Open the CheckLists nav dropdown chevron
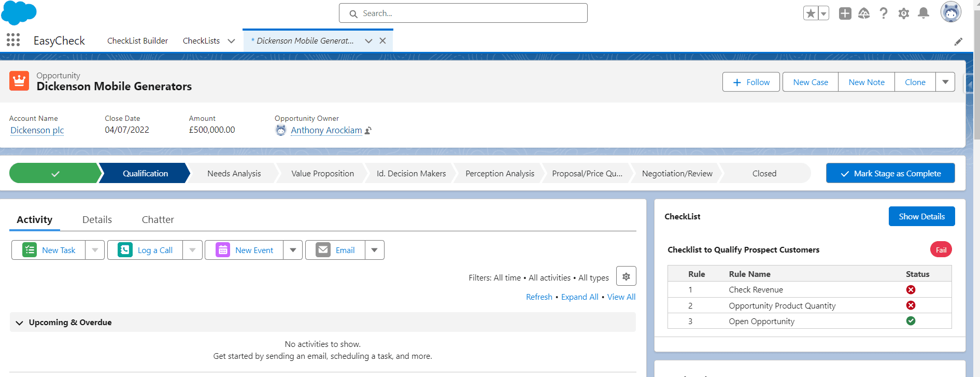The width and height of the screenshot is (980, 377). click(x=231, y=40)
